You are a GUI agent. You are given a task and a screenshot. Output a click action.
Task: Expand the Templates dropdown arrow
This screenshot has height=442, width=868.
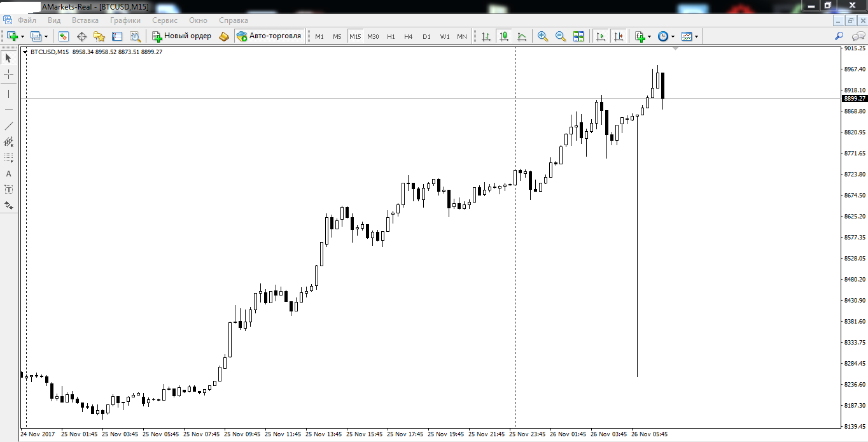point(696,37)
